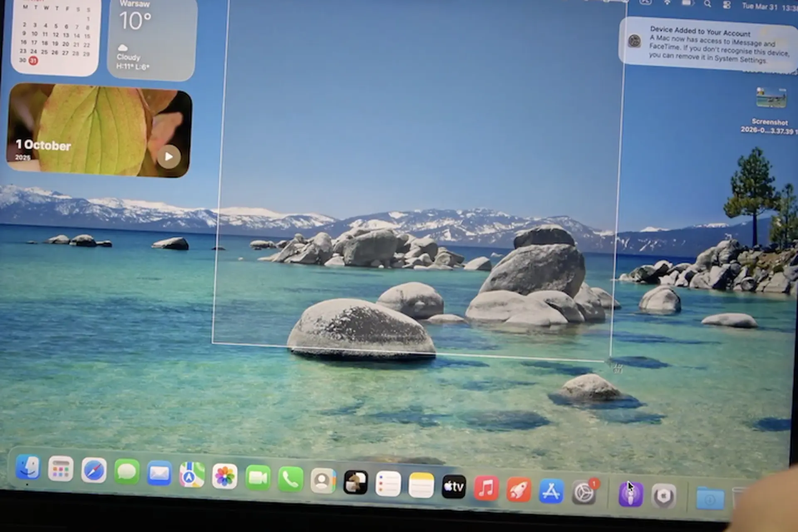Image resolution: width=798 pixels, height=532 pixels.
Task: Click the black chess knight Dock icon
Action: (355, 482)
